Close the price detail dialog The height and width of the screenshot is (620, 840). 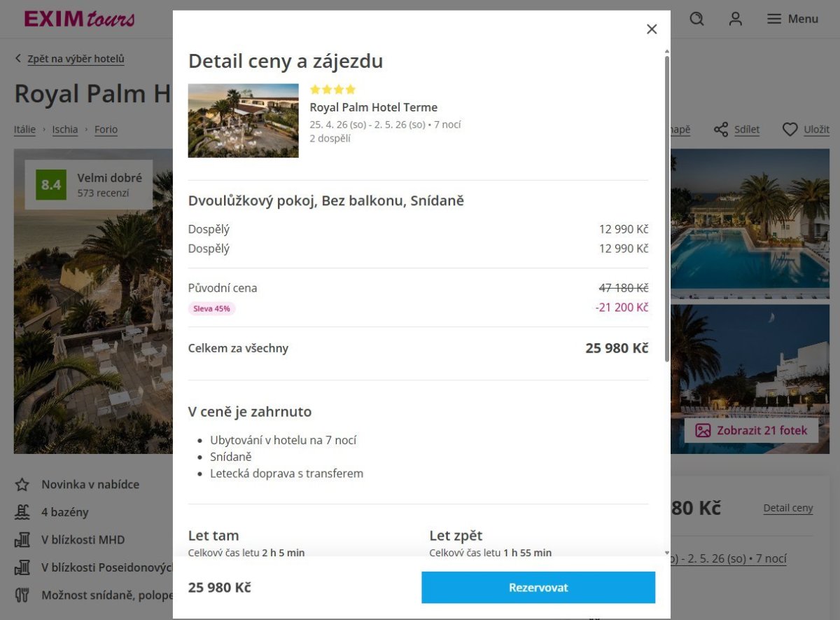click(652, 29)
